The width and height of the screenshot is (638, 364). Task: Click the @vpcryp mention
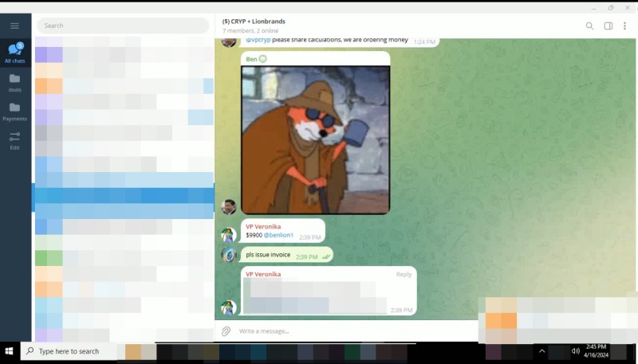click(x=258, y=40)
